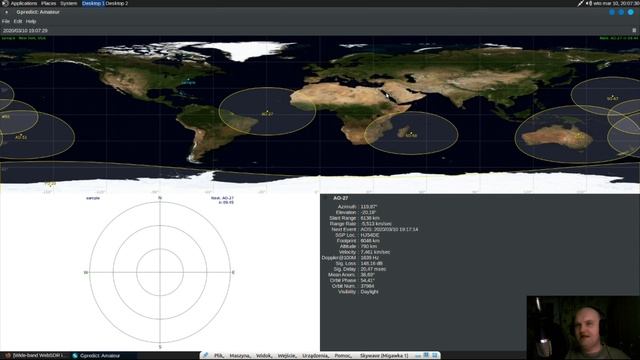Select AO-51 satellite on left map edge
640x360 pixels.
coord(21,136)
